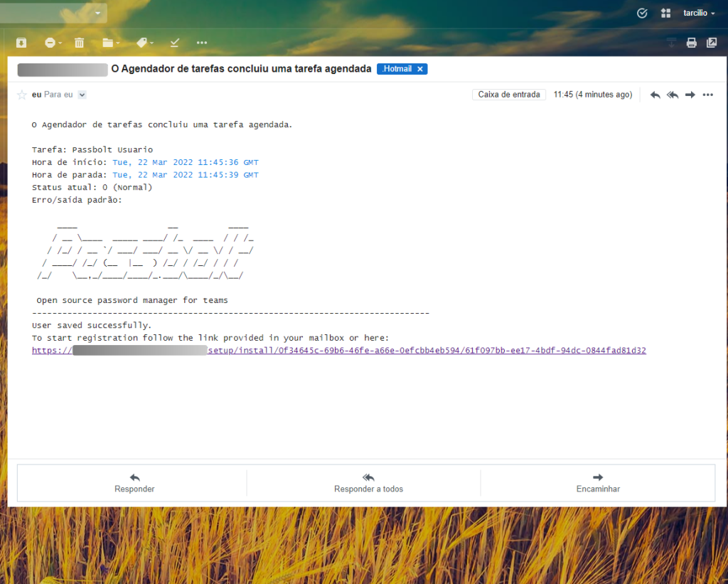Viewport: 728px width, 584px height.
Task: Archive this email with the archive icon
Action: [21, 43]
